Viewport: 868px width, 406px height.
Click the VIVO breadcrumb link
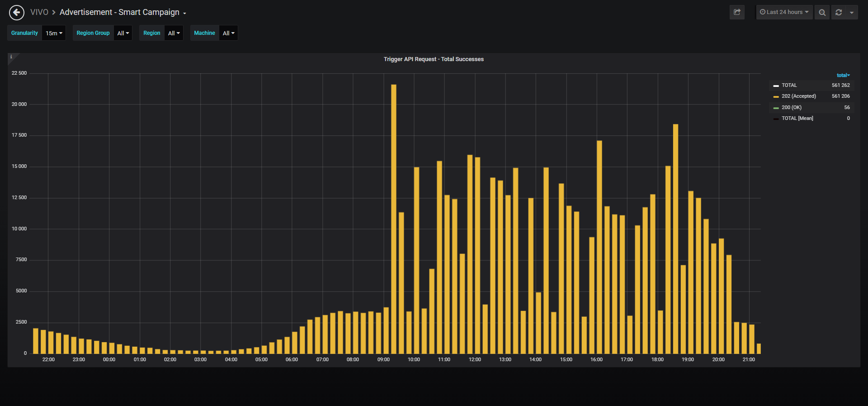coord(39,12)
